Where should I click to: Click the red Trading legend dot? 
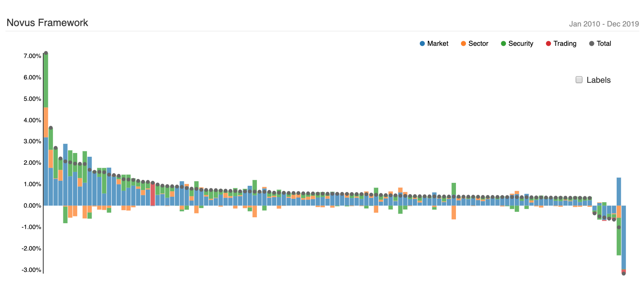click(548, 44)
